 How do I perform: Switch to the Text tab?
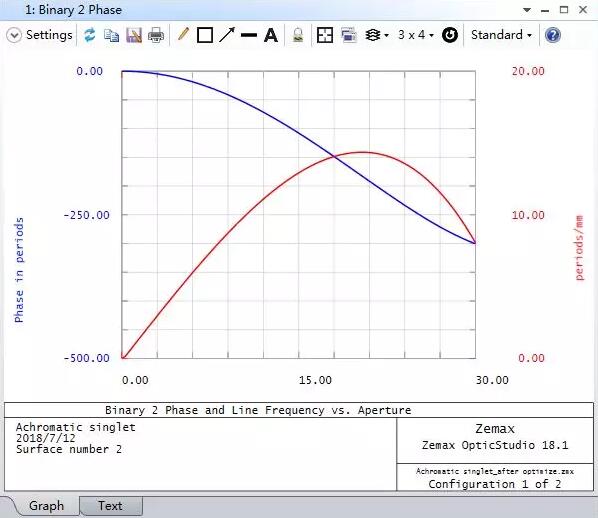coord(111,506)
